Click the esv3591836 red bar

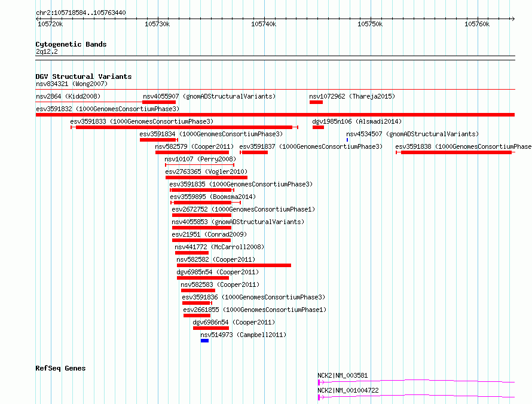pyautogui.click(x=197, y=303)
